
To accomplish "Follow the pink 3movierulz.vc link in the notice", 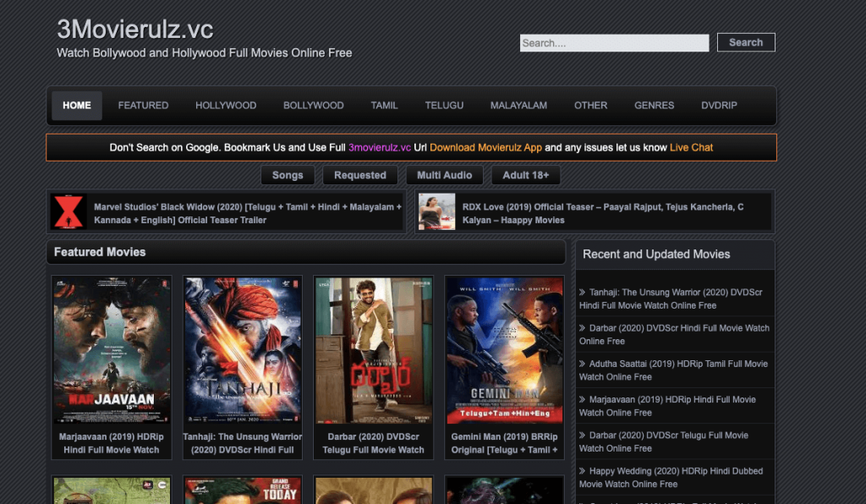I will click(380, 148).
